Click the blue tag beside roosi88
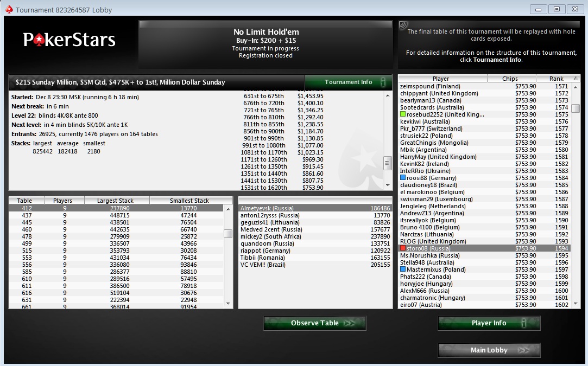This screenshot has width=588, height=366. [x=403, y=177]
